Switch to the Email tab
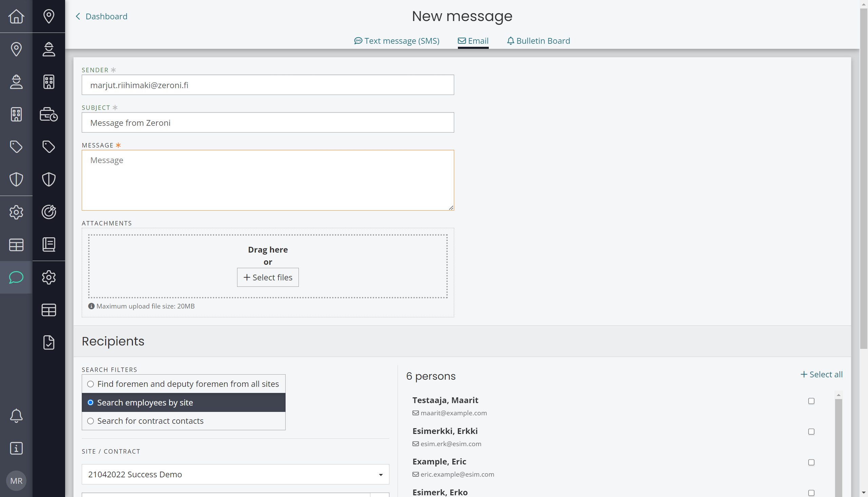This screenshot has width=868, height=497. pos(473,41)
